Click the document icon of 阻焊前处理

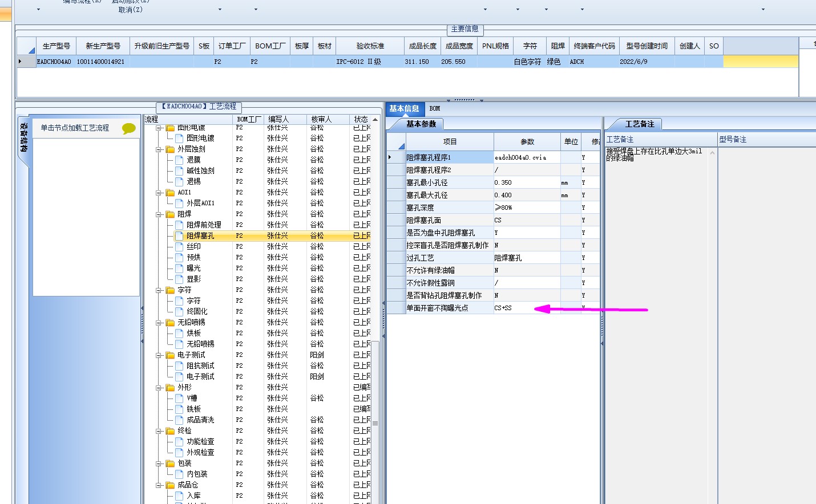179,225
